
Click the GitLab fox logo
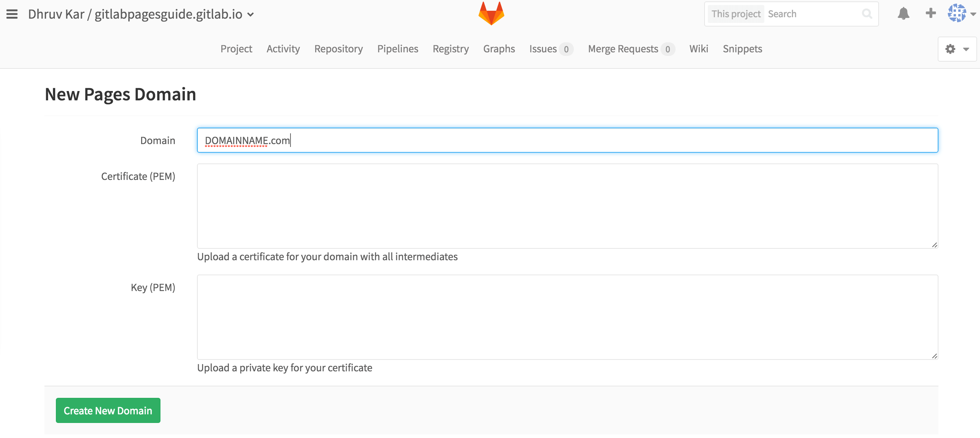[491, 14]
